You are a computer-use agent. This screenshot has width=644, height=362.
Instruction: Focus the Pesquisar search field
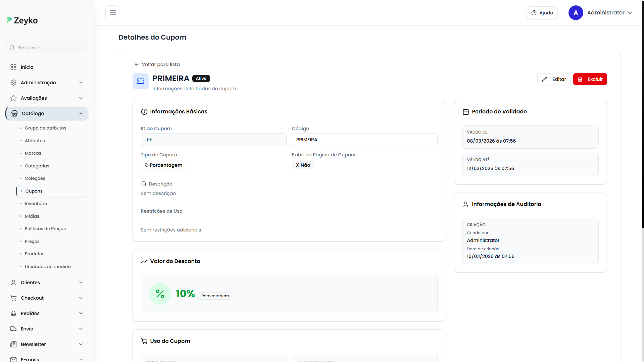[x=50, y=48]
